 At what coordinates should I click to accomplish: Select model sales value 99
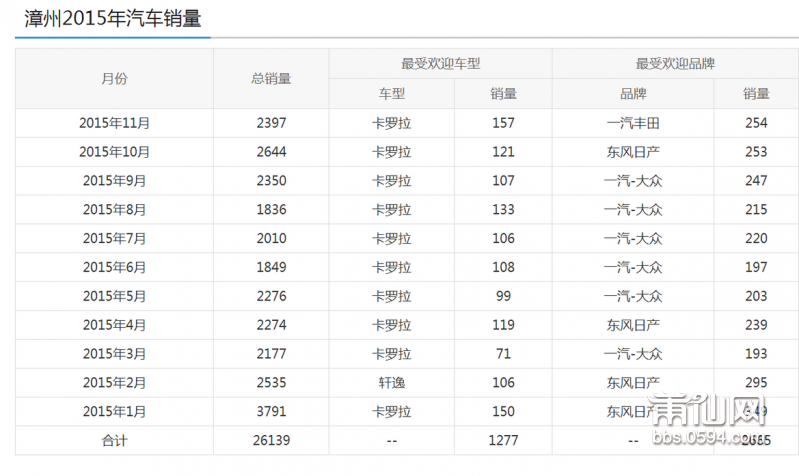tap(503, 296)
